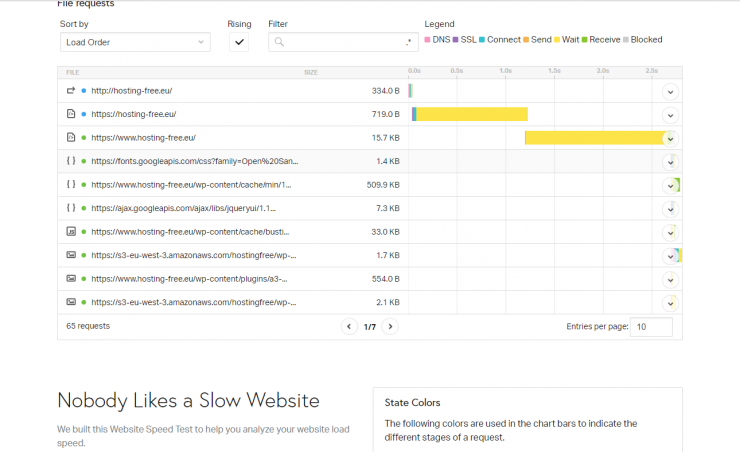Click the https://hosting-free.eu/ file URL
The width and height of the screenshot is (740, 452).
pyautogui.click(x=134, y=114)
